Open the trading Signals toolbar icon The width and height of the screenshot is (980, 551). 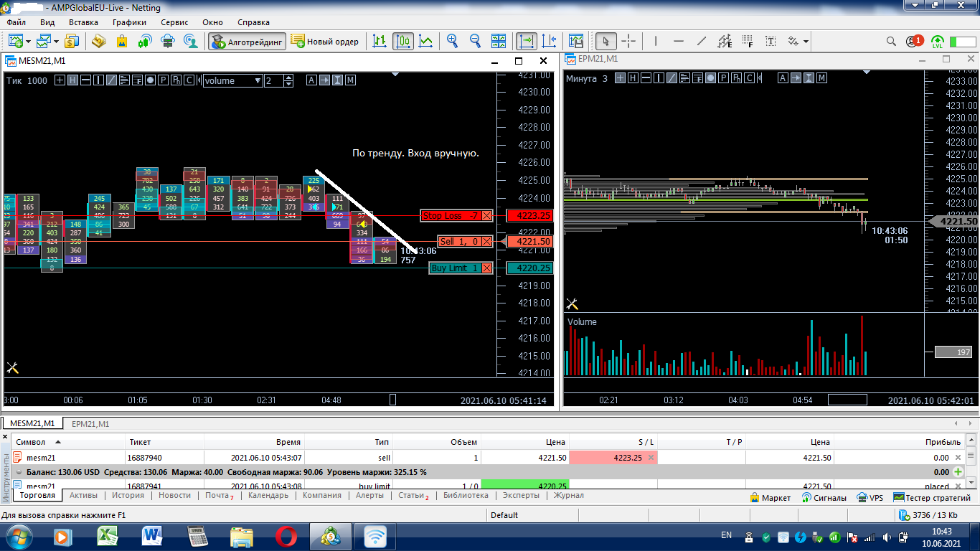coord(145,41)
